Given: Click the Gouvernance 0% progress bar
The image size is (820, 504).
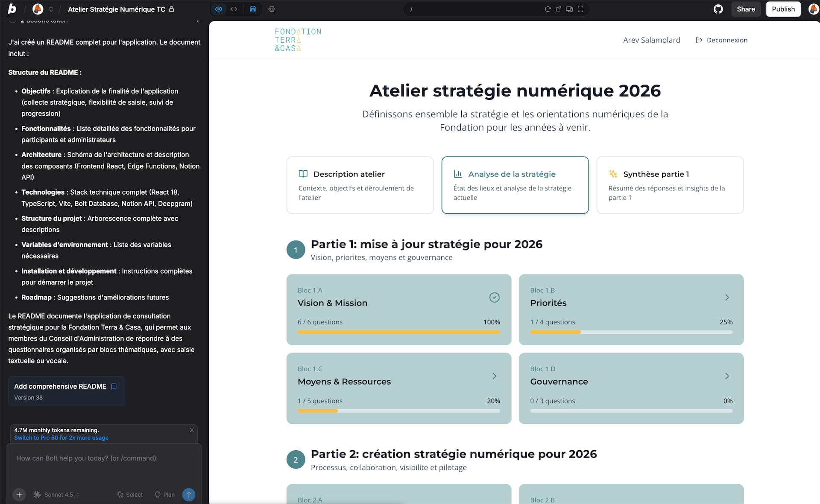Looking at the screenshot, I should tap(631, 411).
